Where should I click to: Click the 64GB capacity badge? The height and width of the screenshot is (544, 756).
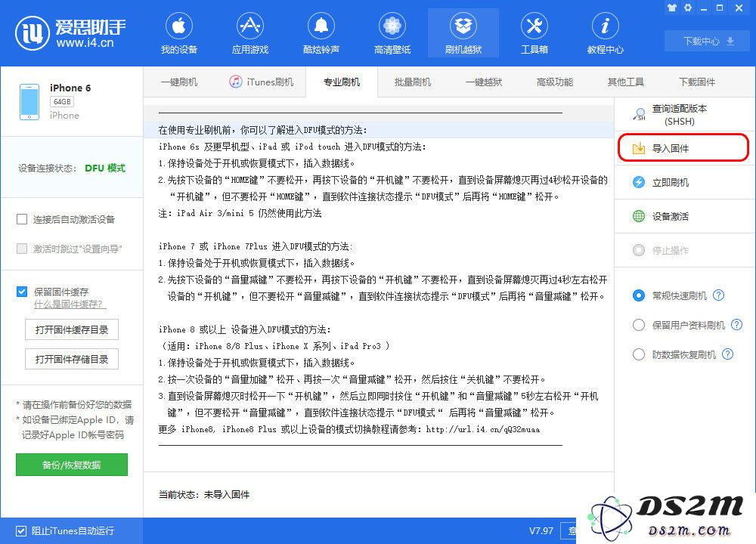(x=62, y=102)
